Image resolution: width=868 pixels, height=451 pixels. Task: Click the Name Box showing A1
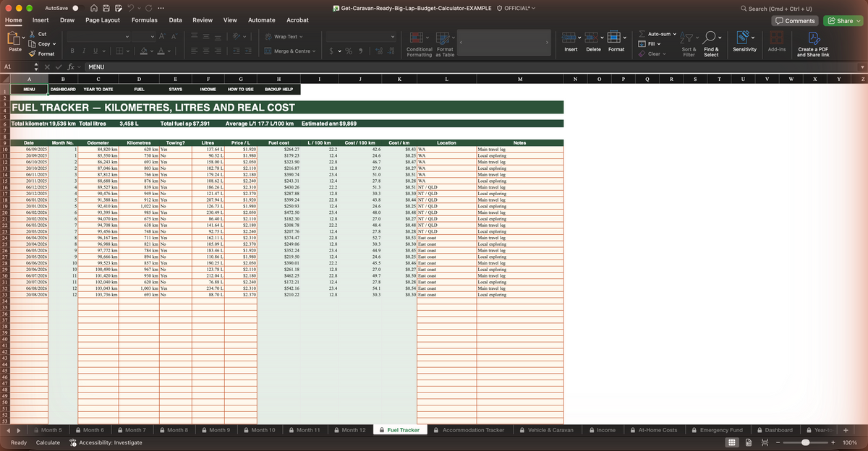point(17,66)
